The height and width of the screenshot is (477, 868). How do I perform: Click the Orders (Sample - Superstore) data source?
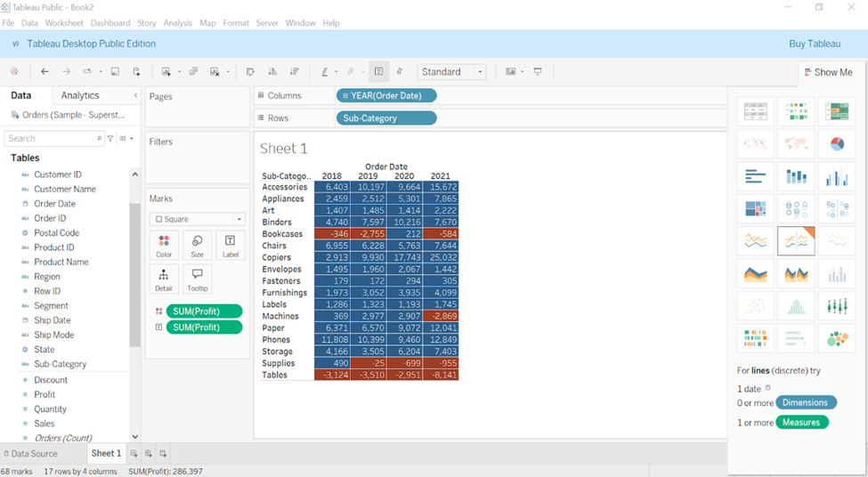tap(68, 115)
